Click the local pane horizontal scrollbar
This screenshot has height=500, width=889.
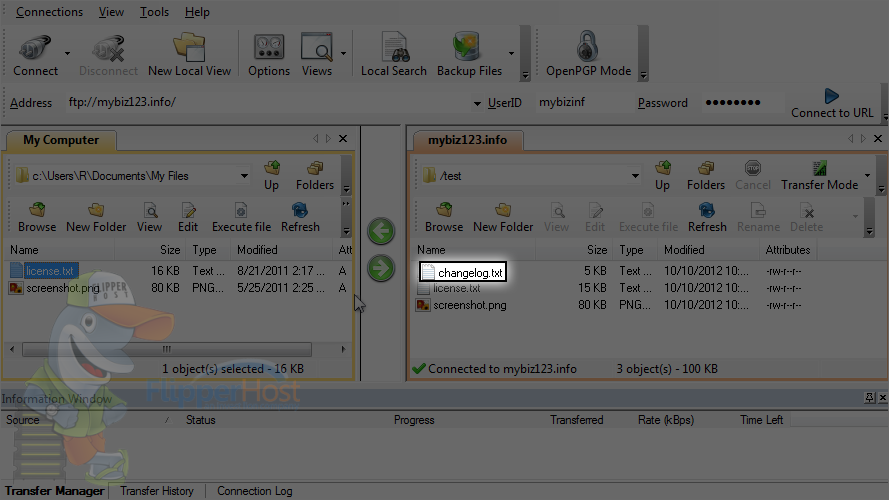[x=167, y=349]
